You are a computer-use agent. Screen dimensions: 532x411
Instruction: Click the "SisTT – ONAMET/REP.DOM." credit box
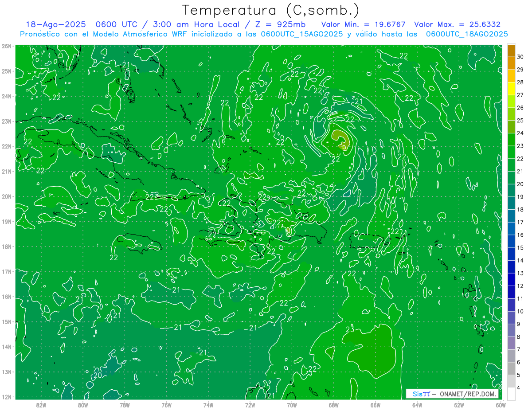(453, 394)
